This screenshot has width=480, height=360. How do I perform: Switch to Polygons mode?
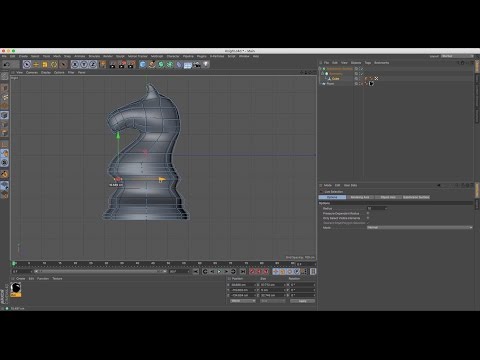coord(4,133)
